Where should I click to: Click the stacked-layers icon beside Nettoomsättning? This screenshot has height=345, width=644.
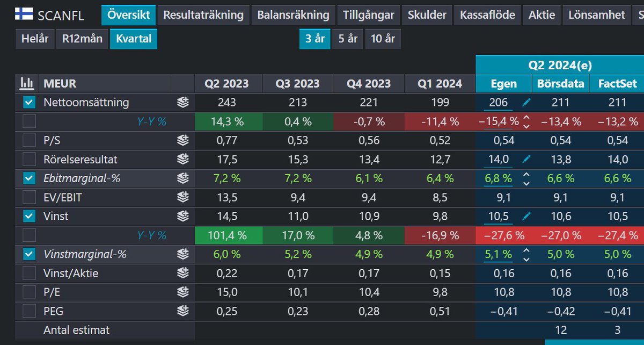click(182, 102)
